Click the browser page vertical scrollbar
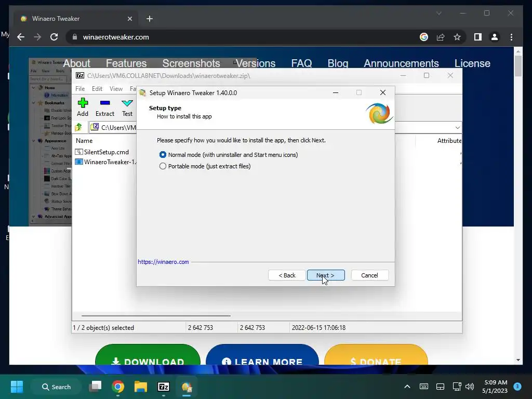 (x=518, y=66)
